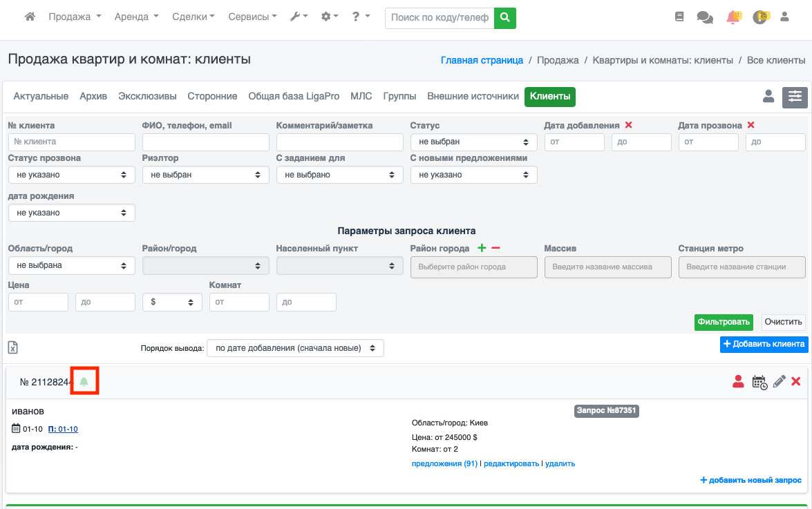Open the Порядок вывода sort dropdown
This screenshot has height=509, width=812.
[x=295, y=348]
